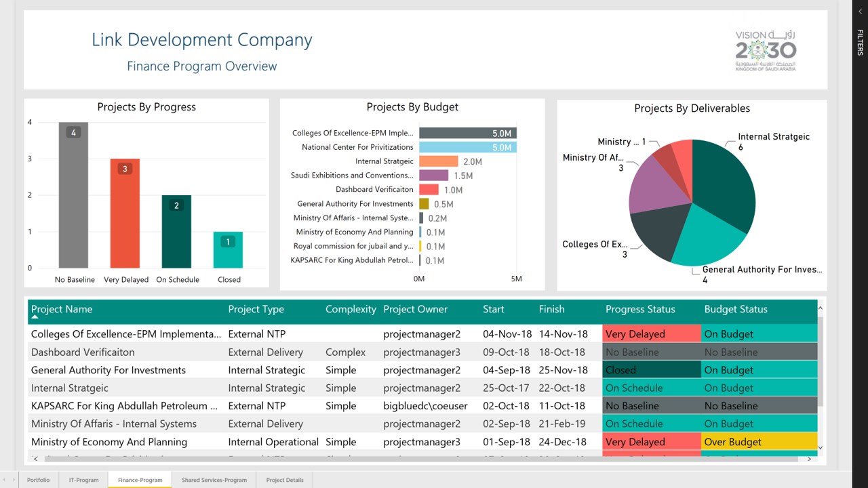Switch to the IT-Program tab
868x488 pixels.
click(83, 480)
